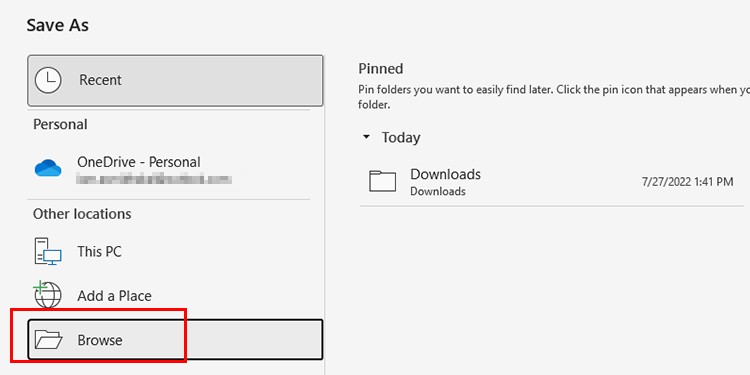The image size is (750, 375).
Task: Click the blurred OneDrive account email
Action: (x=154, y=180)
